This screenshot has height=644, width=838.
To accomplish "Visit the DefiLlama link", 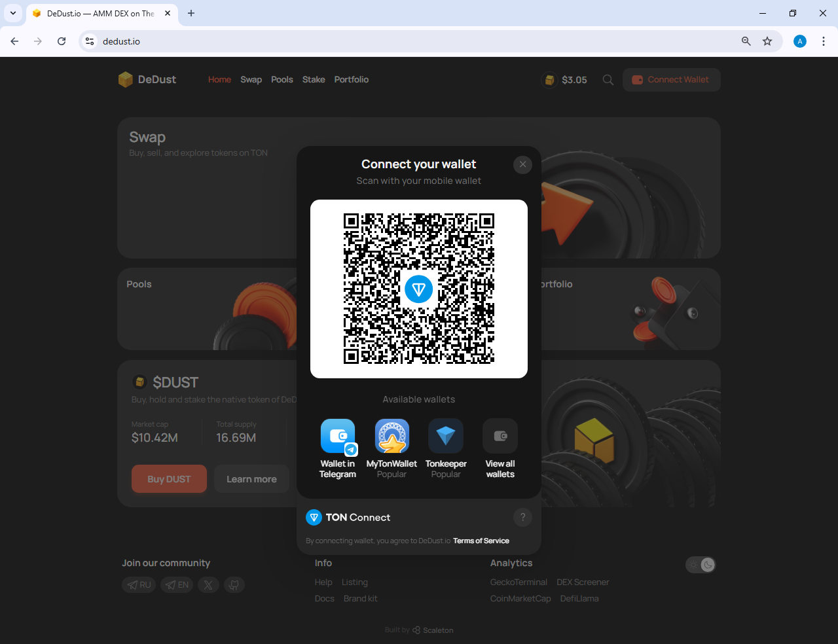I will pos(579,598).
